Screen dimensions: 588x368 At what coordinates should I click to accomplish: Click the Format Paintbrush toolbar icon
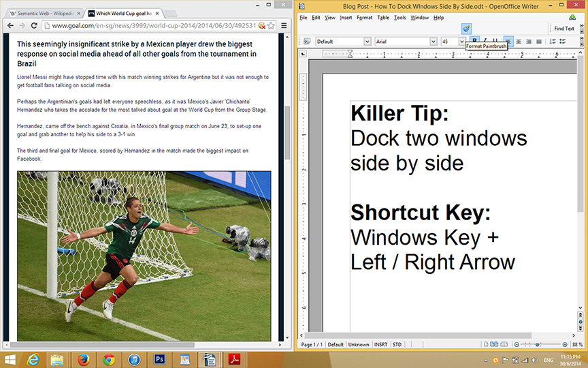pos(466,29)
